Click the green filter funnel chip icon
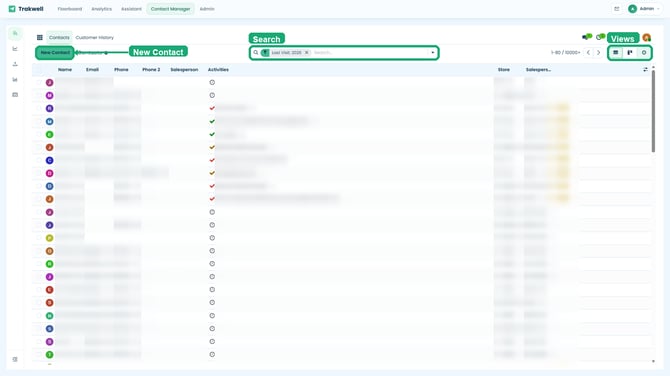This screenshot has width=670, height=376. (x=265, y=53)
